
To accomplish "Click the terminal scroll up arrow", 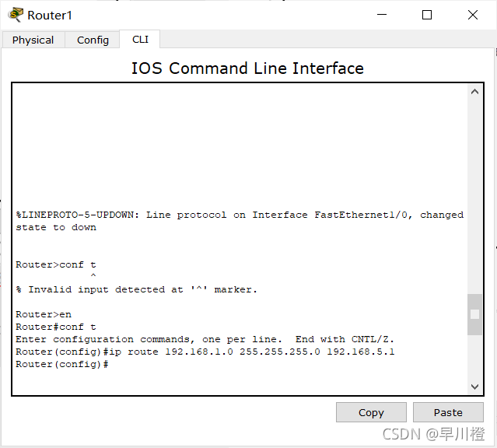I will tap(474, 93).
